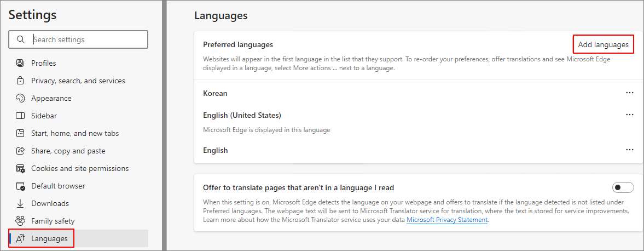Click the Share, copy and paste icon
Image resolution: width=644 pixels, height=251 pixels.
click(x=20, y=151)
